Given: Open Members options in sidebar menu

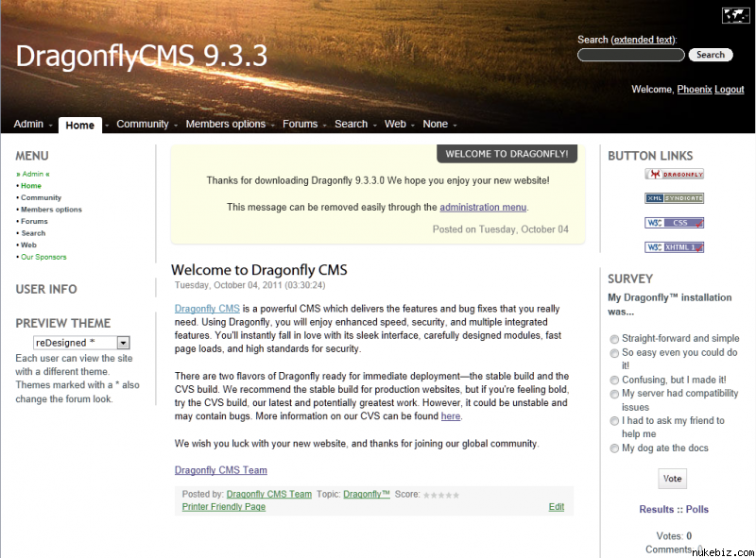Looking at the screenshot, I should pos(51,209).
